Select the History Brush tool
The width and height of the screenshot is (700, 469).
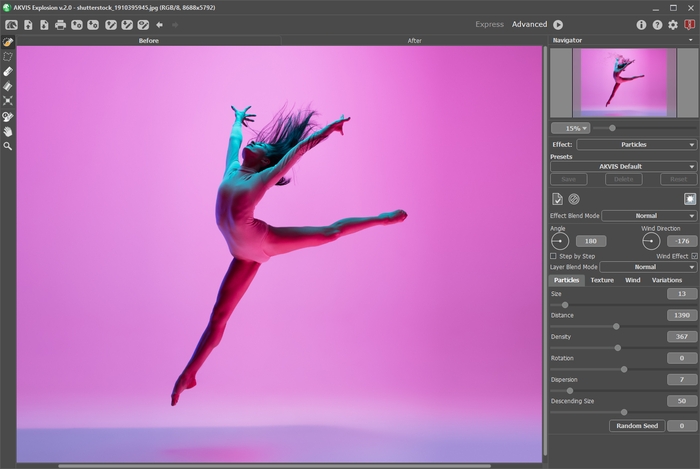[8, 117]
